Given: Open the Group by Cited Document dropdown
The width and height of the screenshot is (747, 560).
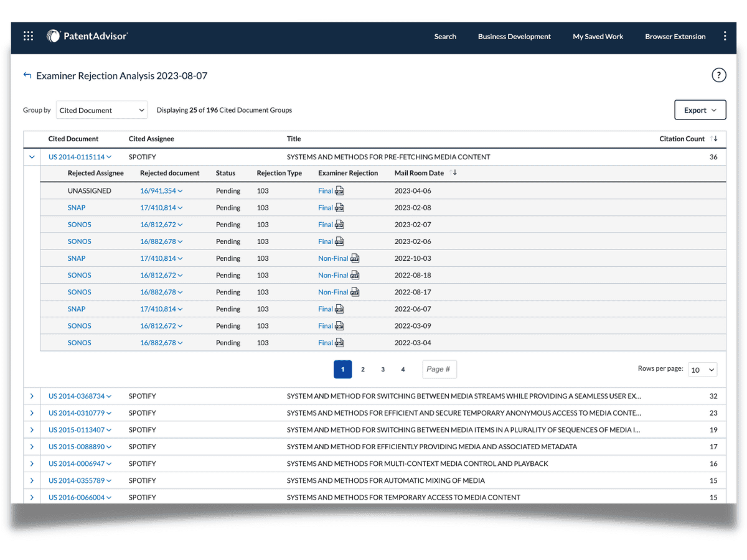Looking at the screenshot, I should tap(101, 110).
